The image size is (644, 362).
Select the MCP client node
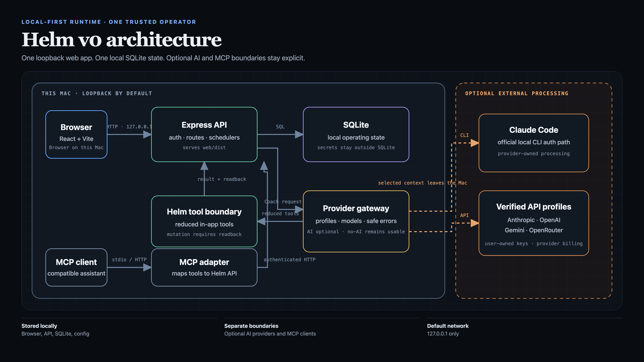76,267
